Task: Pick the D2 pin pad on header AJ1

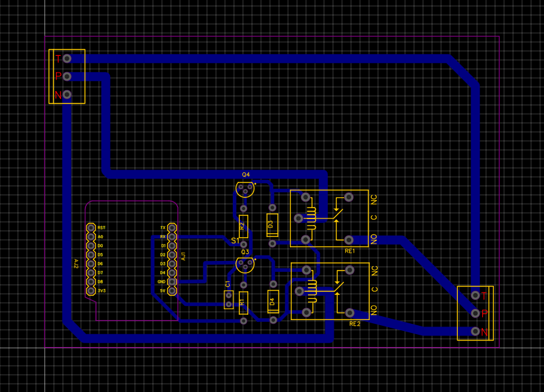Action: [172, 254]
